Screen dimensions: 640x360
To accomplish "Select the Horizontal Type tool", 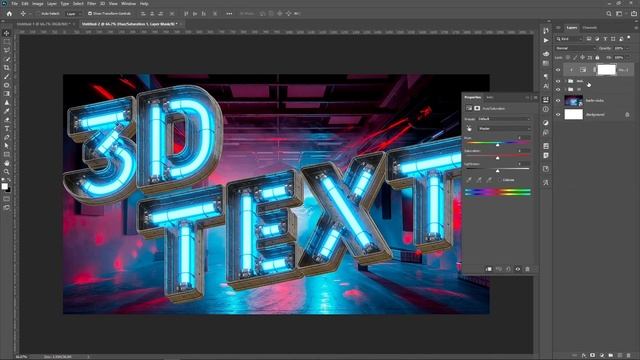I will [x=7, y=129].
